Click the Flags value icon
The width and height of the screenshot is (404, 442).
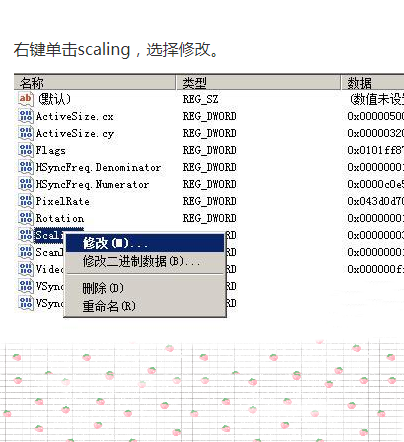(x=26, y=150)
